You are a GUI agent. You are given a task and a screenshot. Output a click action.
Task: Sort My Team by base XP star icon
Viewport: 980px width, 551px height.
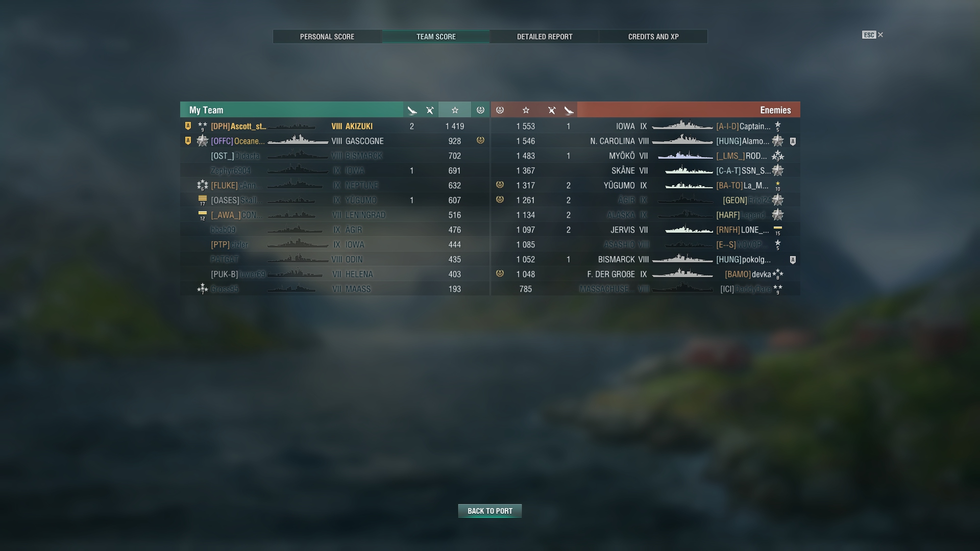tap(455, 110)
